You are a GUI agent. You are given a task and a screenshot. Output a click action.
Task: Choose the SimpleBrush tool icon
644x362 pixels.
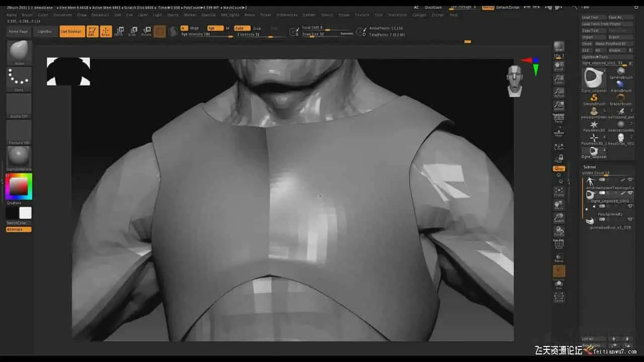pos(594,98)
